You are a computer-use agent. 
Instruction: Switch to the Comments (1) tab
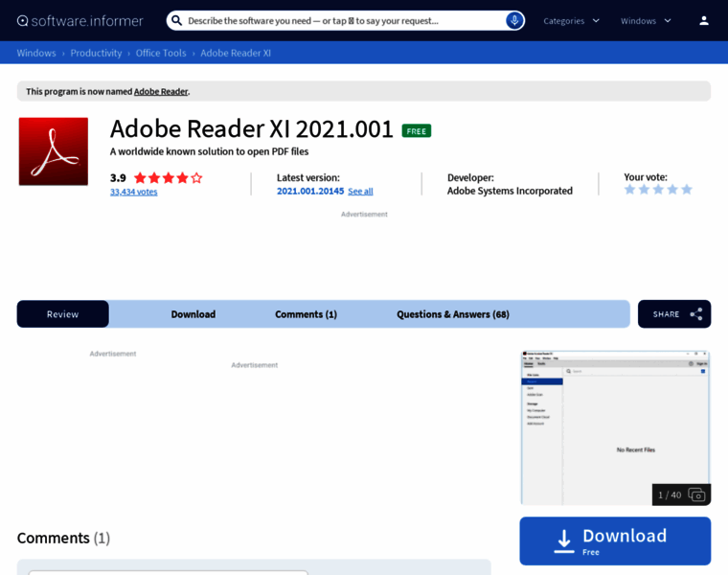[306, 314]
